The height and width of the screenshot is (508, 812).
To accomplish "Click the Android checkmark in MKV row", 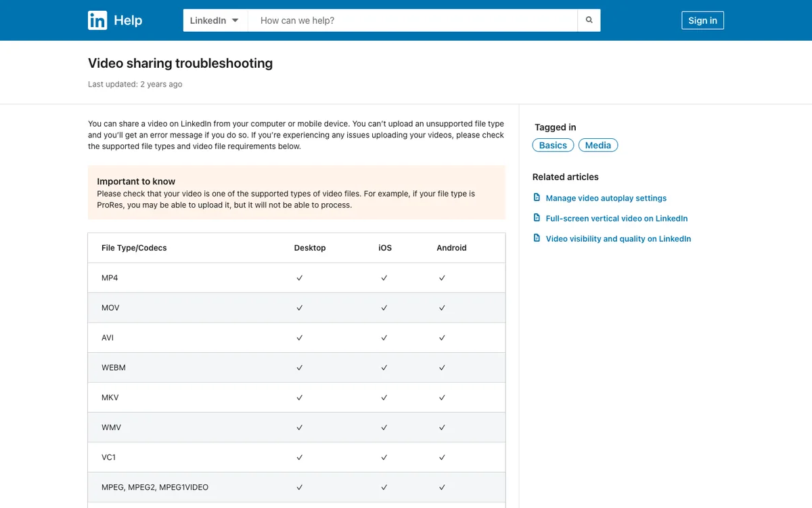I will point(442,398).
